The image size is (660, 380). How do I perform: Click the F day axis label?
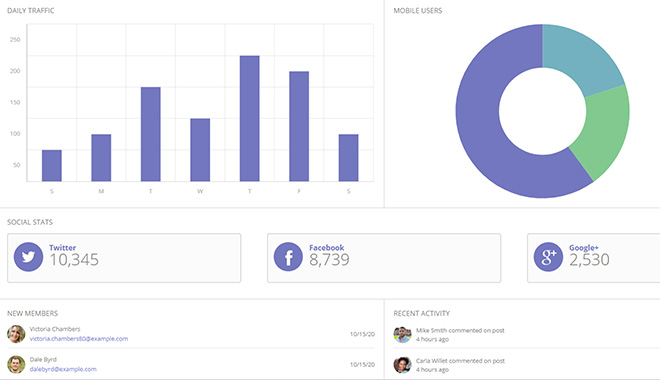299,191
